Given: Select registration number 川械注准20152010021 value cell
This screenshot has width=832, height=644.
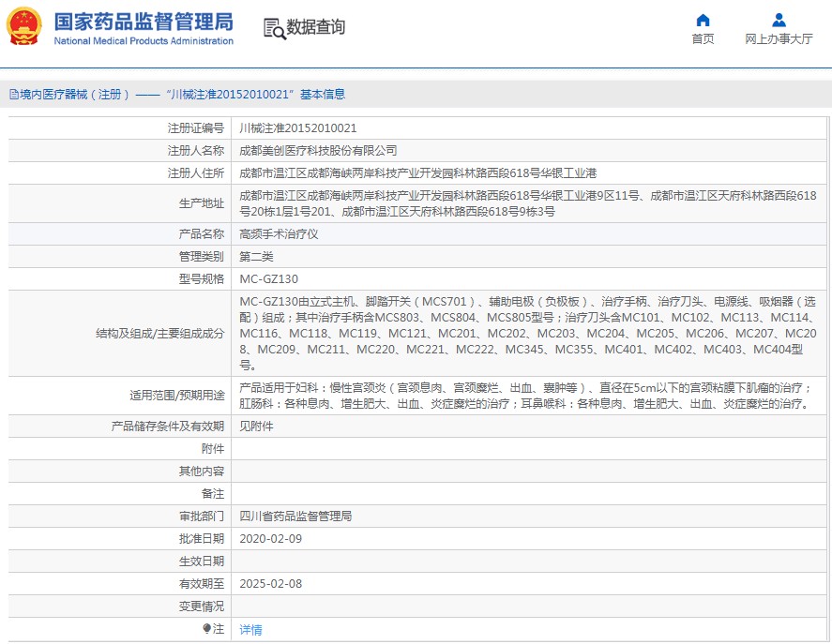Looking at the screenshot, I should 297,127.
